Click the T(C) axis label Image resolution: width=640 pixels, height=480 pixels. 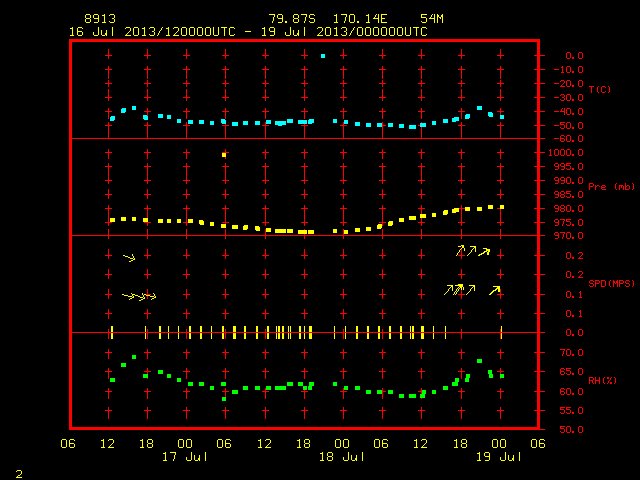tap(600, 89)
